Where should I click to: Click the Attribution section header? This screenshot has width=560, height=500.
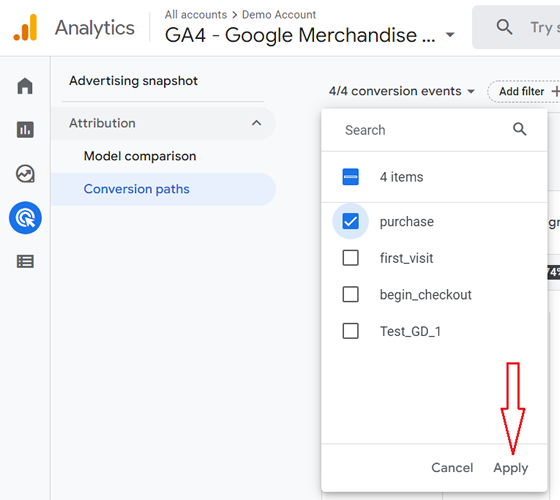tap(163, 123)
